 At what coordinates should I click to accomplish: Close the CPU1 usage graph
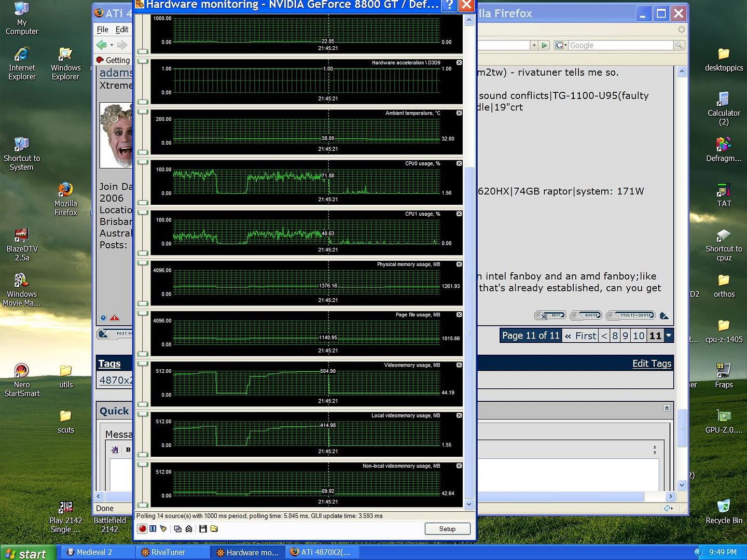(x=459, y=214)
